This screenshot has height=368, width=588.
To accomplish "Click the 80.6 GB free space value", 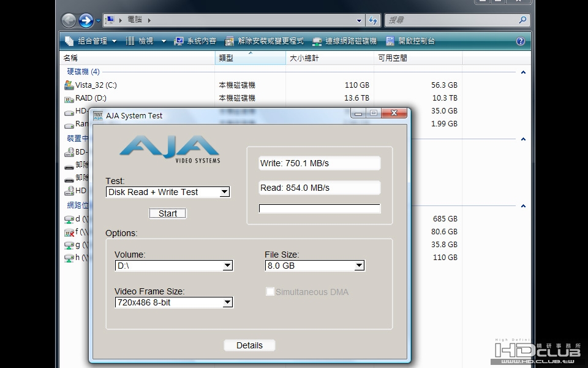I will [x=445, y=231].
